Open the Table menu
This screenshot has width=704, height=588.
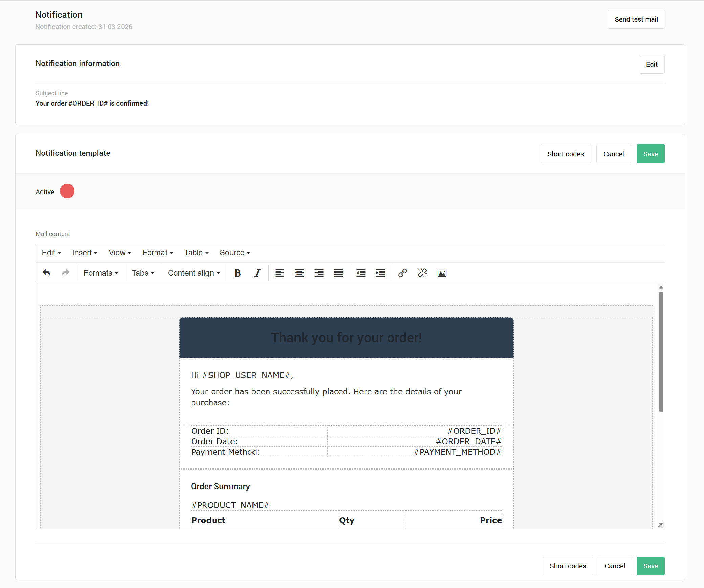pyautogui.click(x=196, y=253)
